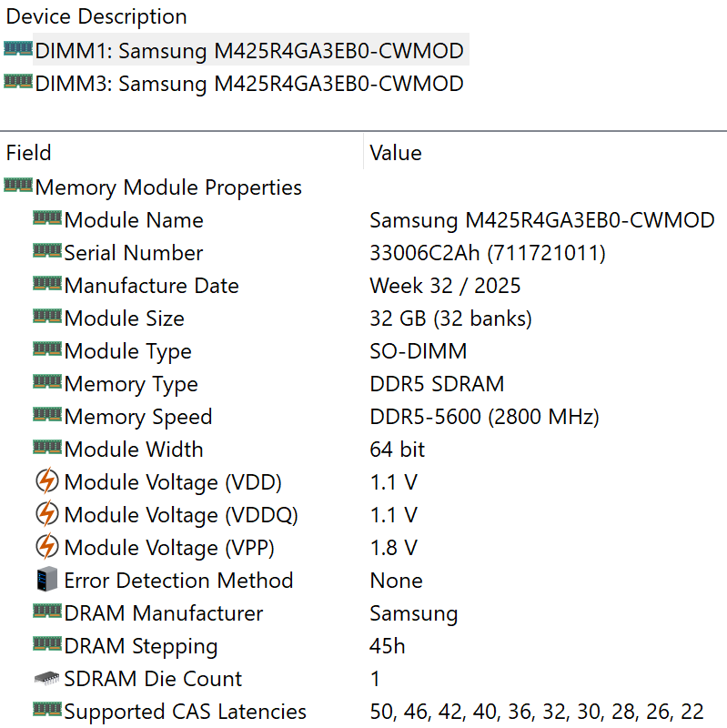Select DIMM1 Samsung device entry
Viewport: 727px width, 728px height.
click(x=249, y=50)
